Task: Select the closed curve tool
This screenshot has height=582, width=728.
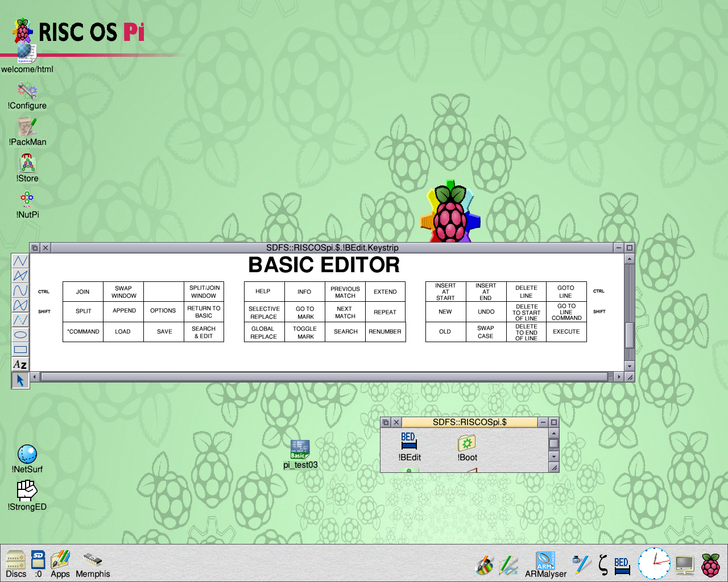Action: (x=20, y=305)
